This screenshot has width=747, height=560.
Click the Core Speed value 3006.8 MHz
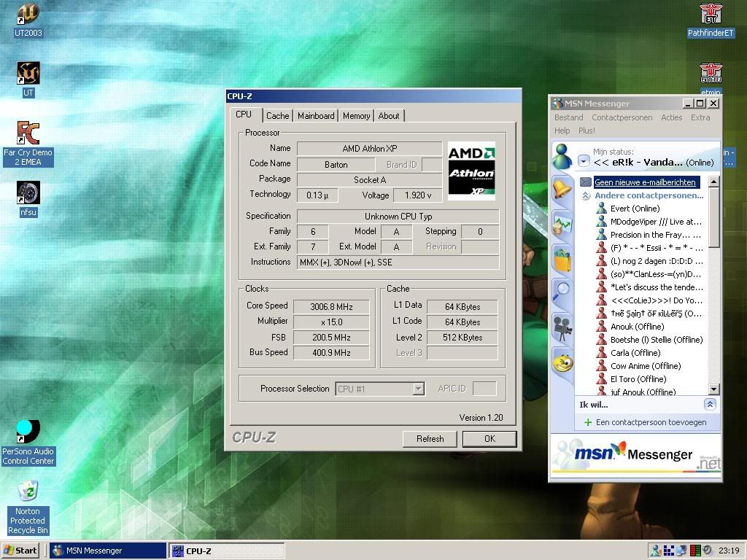click(x=331, y=307)
